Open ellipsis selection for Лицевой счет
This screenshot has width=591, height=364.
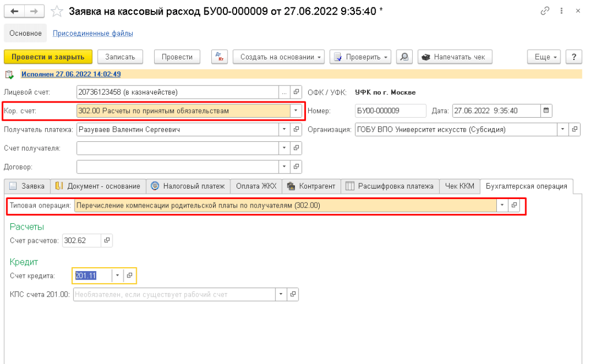coord(284,92)
